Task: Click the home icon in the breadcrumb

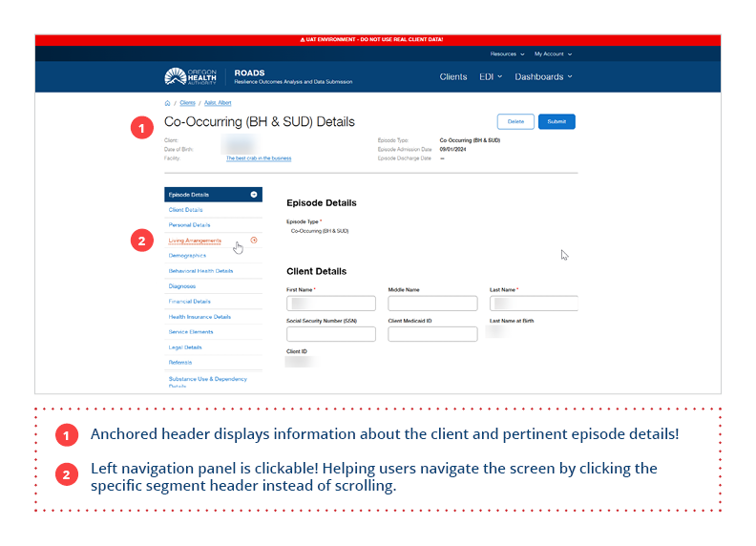Action: tap(168, 103)
